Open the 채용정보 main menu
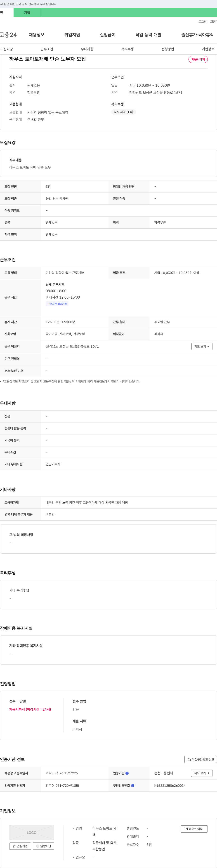 (36, 35)
